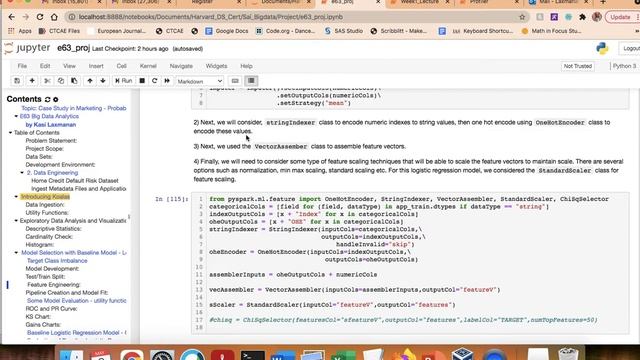
Task: Collapse the Introducing Koalas section
Action: click(x=16, y=197)
